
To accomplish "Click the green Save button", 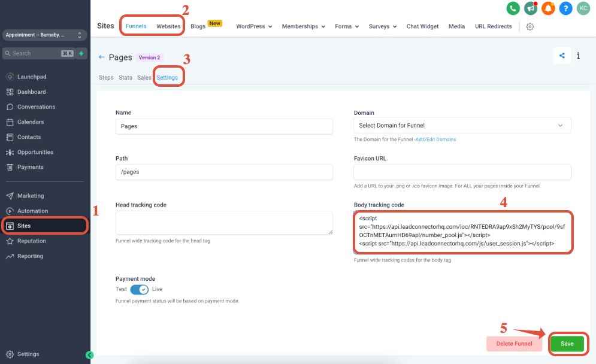I will (x=567, y=344).
